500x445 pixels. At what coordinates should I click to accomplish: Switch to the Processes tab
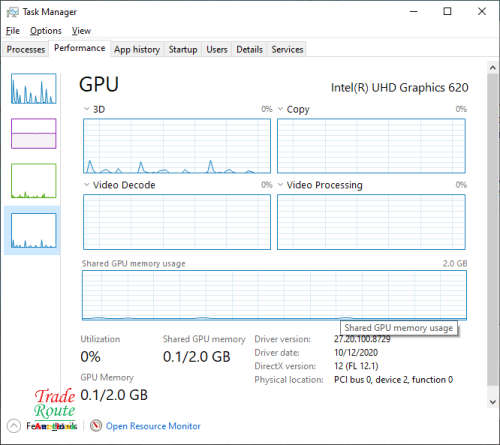click(x=26, y=49)
